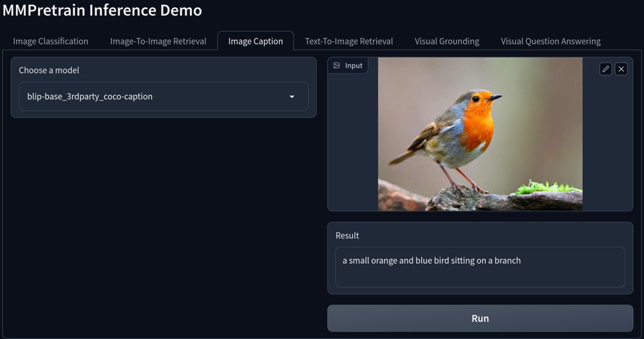Open the model dropdown arrow

point(292,97)
